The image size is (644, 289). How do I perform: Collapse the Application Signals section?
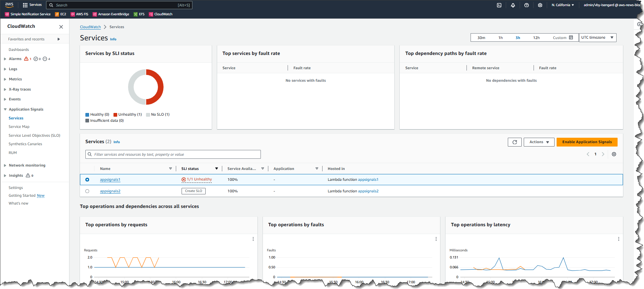pos(5,110)
